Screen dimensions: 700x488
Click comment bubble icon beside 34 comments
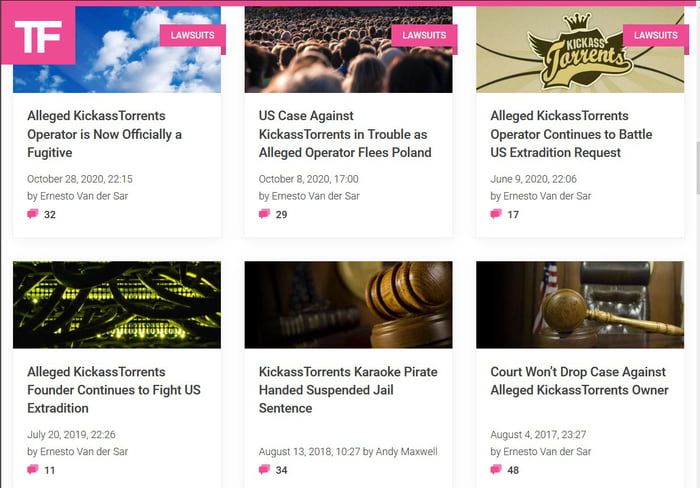pos(265,470)
